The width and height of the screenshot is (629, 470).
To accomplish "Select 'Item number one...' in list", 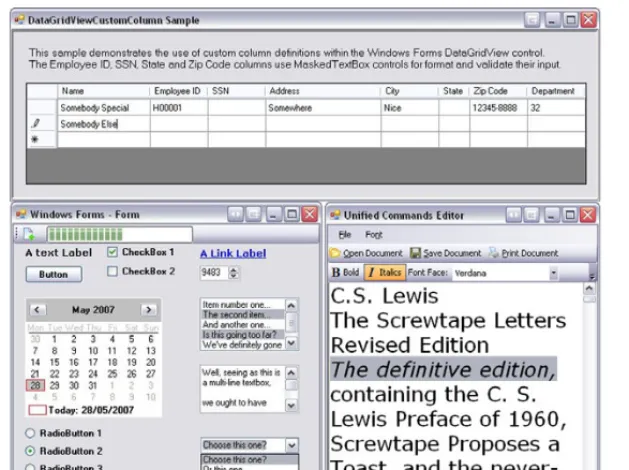I will tap(243, 304).
